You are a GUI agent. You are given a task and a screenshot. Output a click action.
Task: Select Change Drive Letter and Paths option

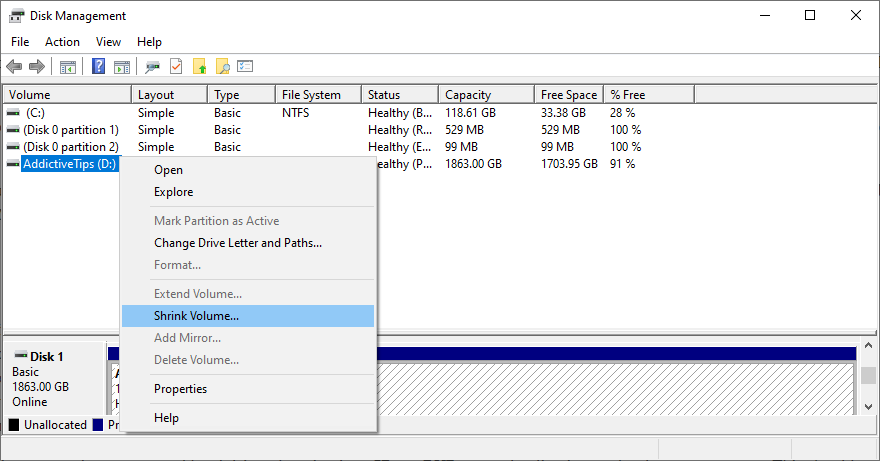(238, 243)
